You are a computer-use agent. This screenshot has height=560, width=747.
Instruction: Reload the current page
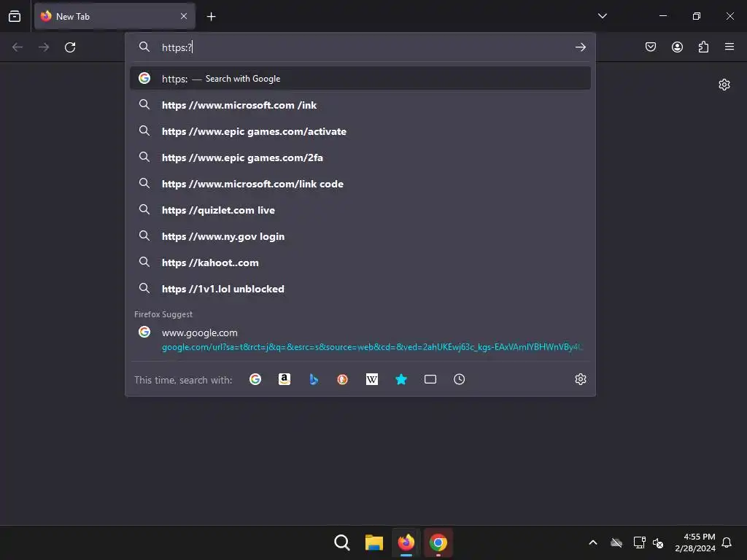click(70, 47)
